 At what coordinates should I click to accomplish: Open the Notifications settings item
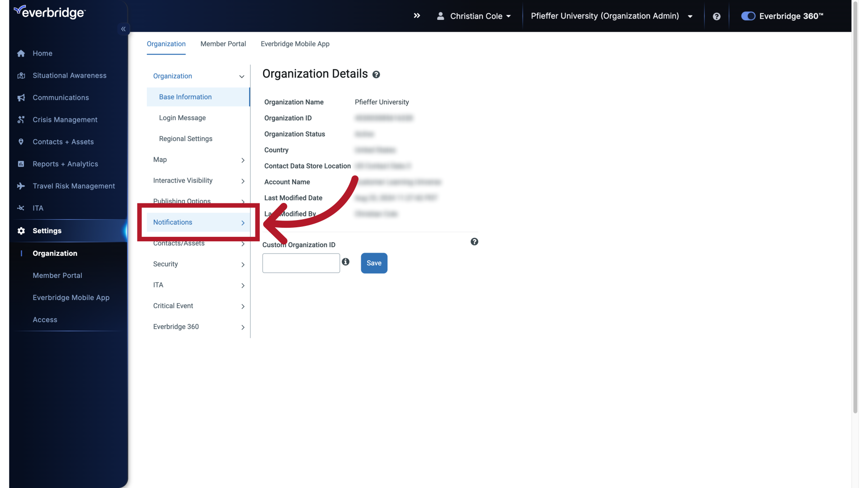(x=173, y=222)
